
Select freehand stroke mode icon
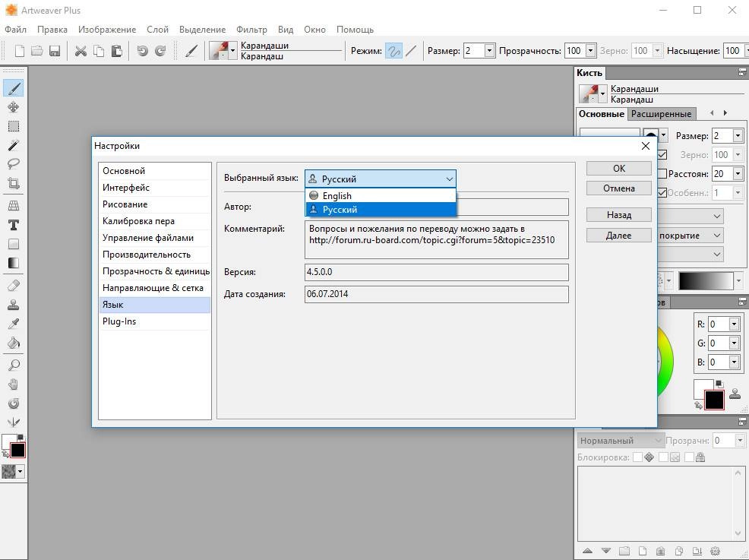click(x=394, y=51)
